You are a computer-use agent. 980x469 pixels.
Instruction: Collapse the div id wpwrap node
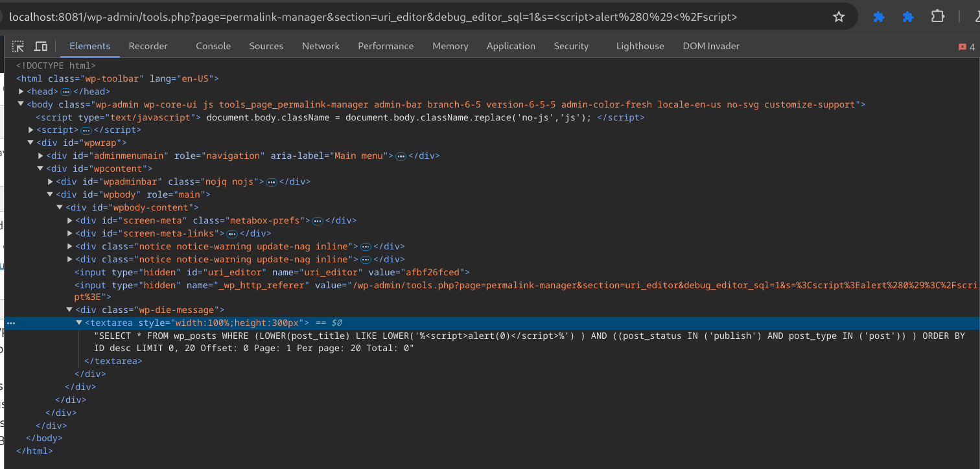pos(30,143)
